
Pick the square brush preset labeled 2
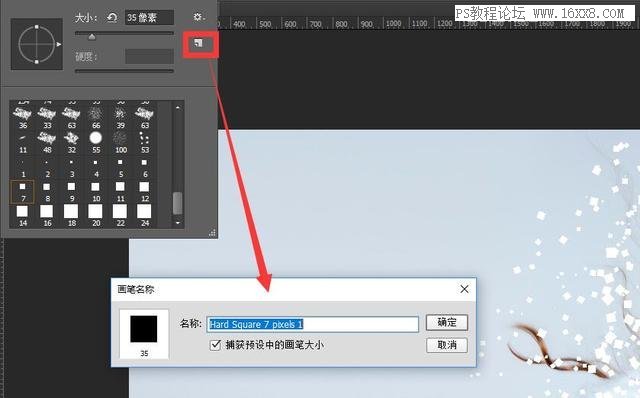(x=47, y=167)
